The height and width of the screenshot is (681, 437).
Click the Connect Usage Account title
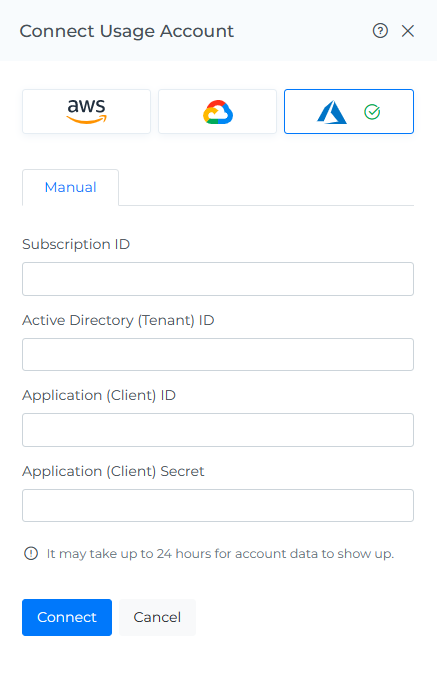coord(127,31)
